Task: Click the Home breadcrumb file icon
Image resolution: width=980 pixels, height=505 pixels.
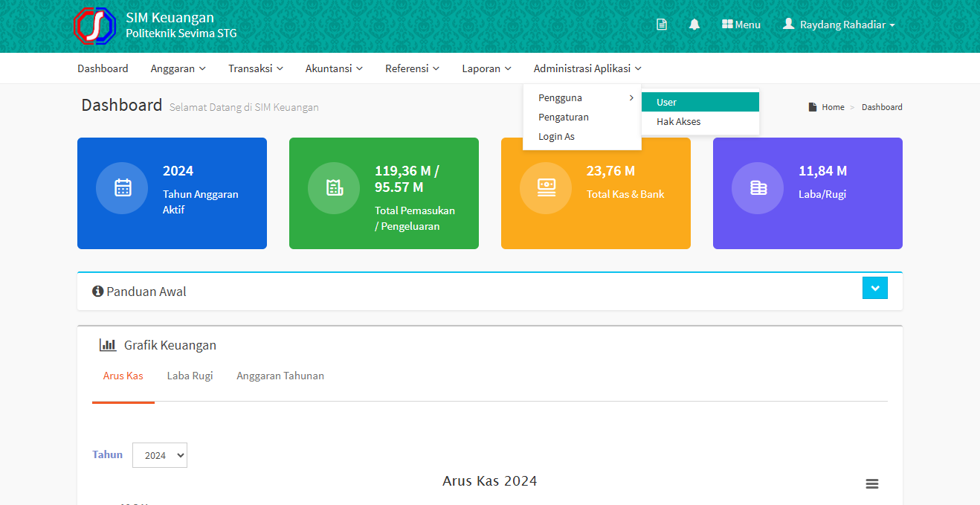Action: click(813, 107)
